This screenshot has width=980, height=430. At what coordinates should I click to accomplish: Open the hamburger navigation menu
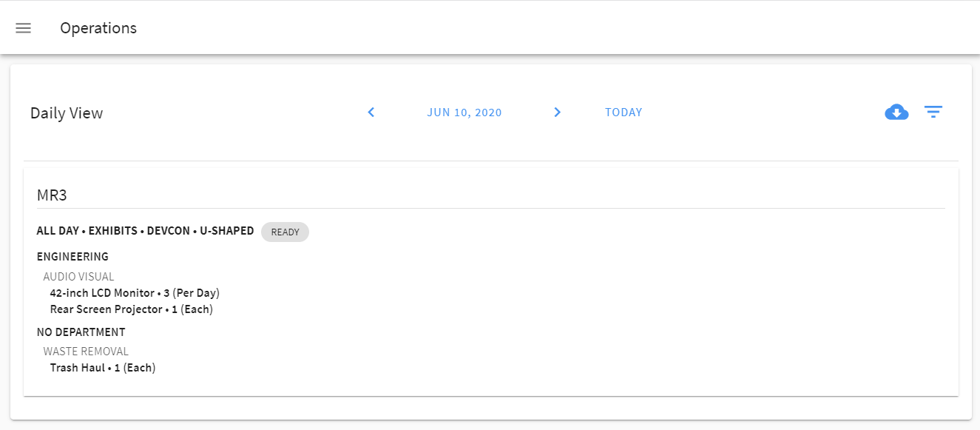24,28
